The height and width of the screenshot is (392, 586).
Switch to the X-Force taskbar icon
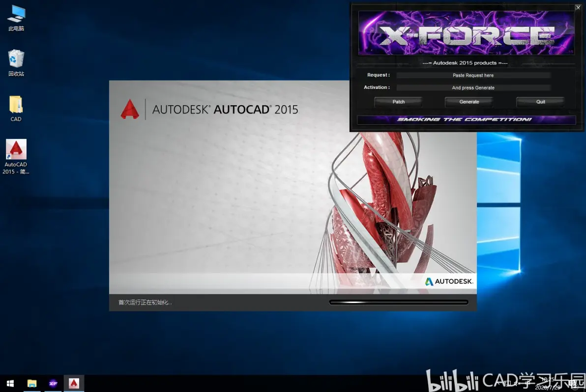pos(53,384)
